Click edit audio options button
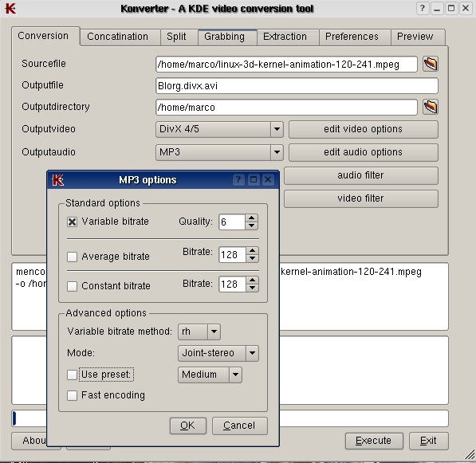Viewport: 476px width, 463px height. (x=363, y=152)
